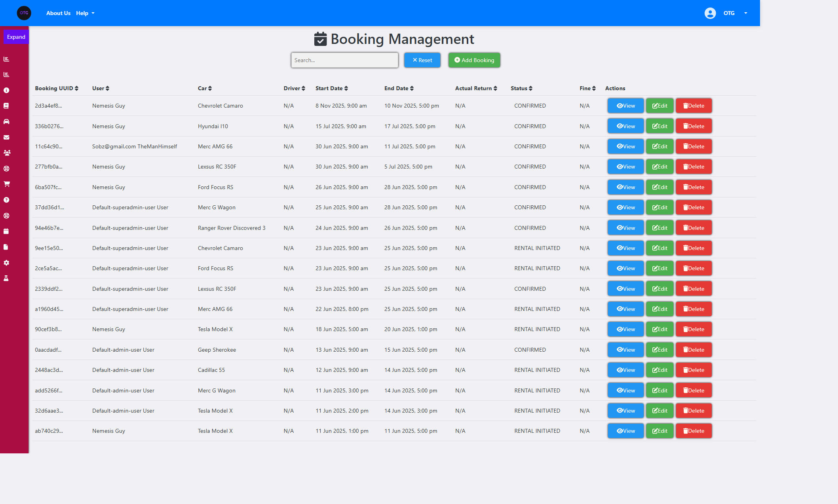Edit booking 6ba507fc Ford Focus RS
Viewport: 838px width, 504px height.
pos(660,187)
